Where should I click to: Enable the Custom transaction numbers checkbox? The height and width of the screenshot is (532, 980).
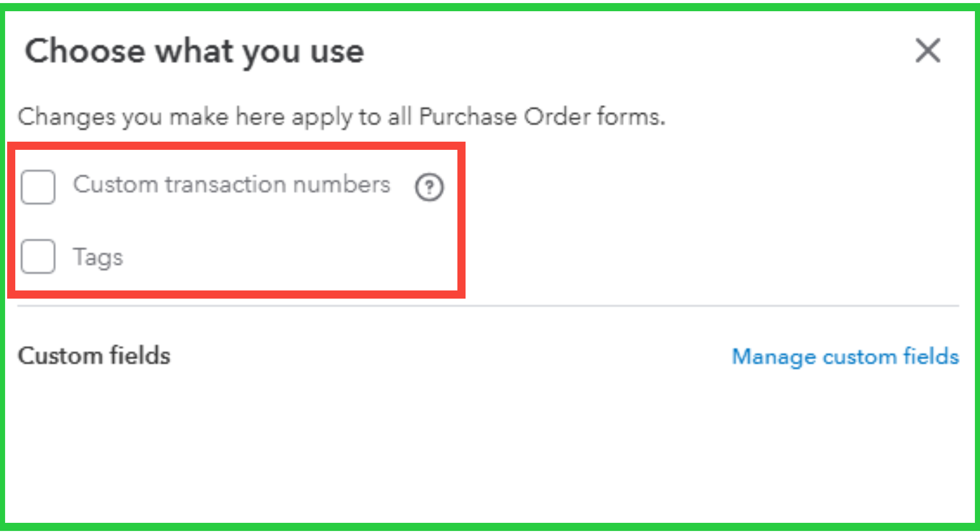pos(38,187)
